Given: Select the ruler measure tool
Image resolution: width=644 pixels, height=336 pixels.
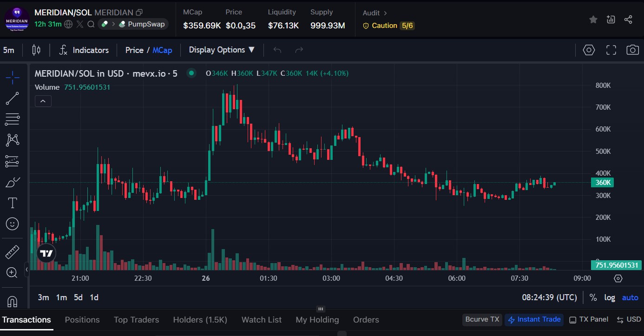Looking at the screenshot, I should tap(13, 252).
